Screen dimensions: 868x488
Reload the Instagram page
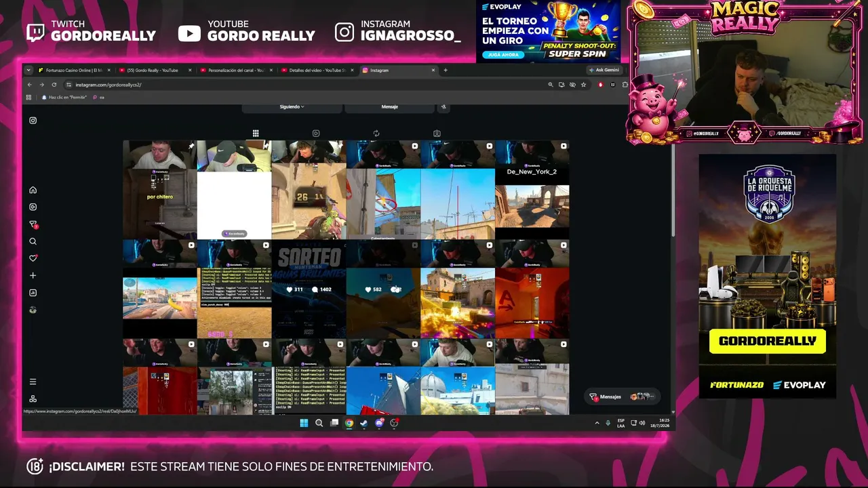[54, 85]
